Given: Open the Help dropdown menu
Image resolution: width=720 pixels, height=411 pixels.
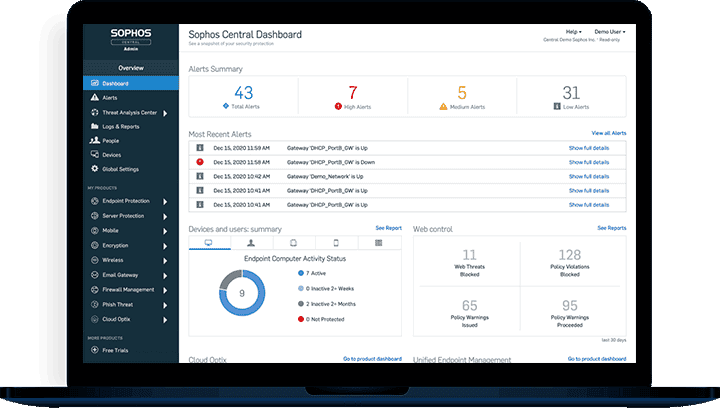Looking at the screenshot, I should (x=574, y=32).
